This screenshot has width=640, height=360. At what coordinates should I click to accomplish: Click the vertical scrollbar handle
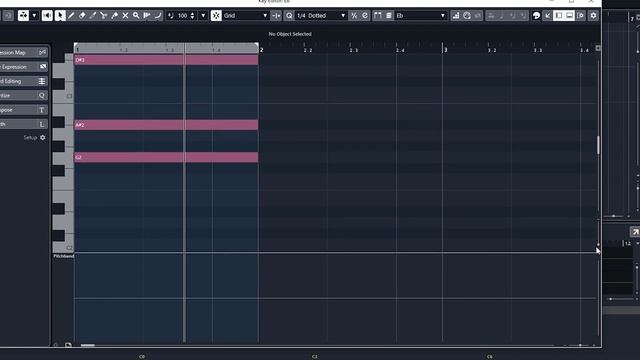coord(598,145)
